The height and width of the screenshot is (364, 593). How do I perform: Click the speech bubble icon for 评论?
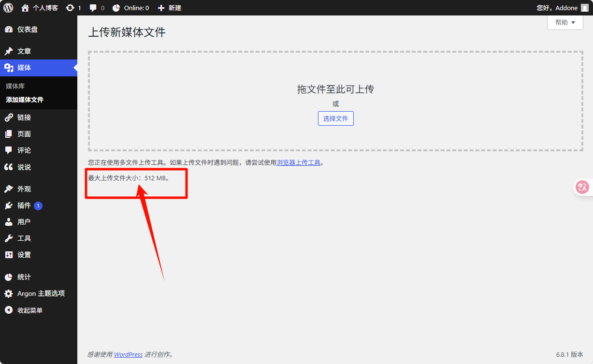point(9,150)
